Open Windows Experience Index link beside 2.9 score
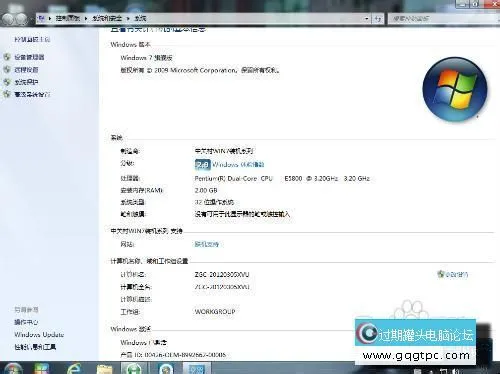The image size is (500, 374). coord(238,164)
